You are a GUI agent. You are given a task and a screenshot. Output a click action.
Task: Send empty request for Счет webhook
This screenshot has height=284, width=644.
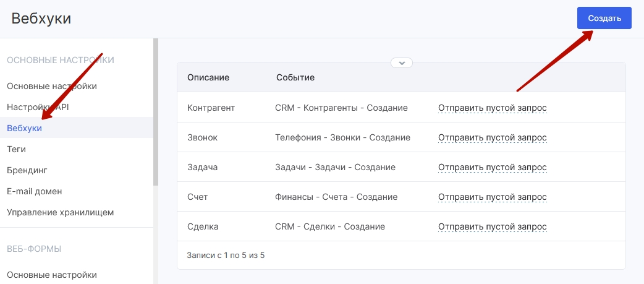click(x=493, y=197)
